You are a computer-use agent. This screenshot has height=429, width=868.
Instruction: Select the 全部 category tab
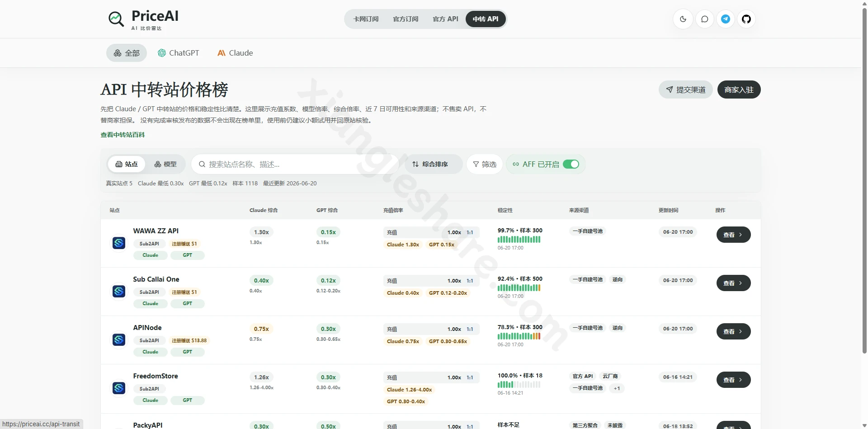[x=127, y=53]
